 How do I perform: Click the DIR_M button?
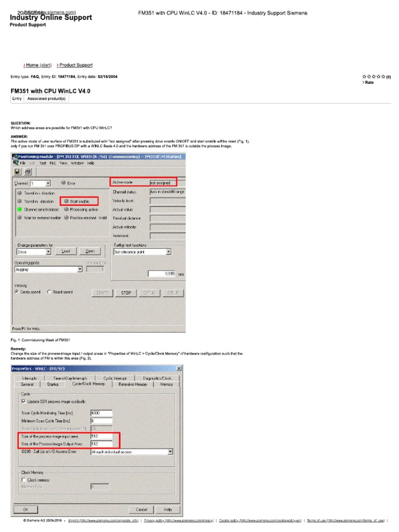(149, 293)
